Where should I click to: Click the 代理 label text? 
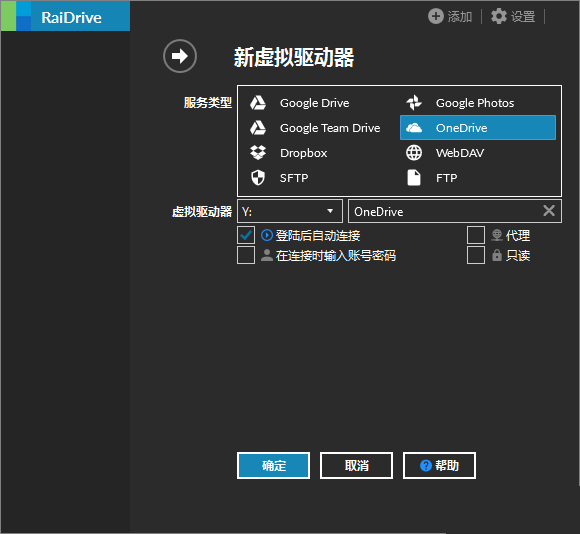pos(518,236)
